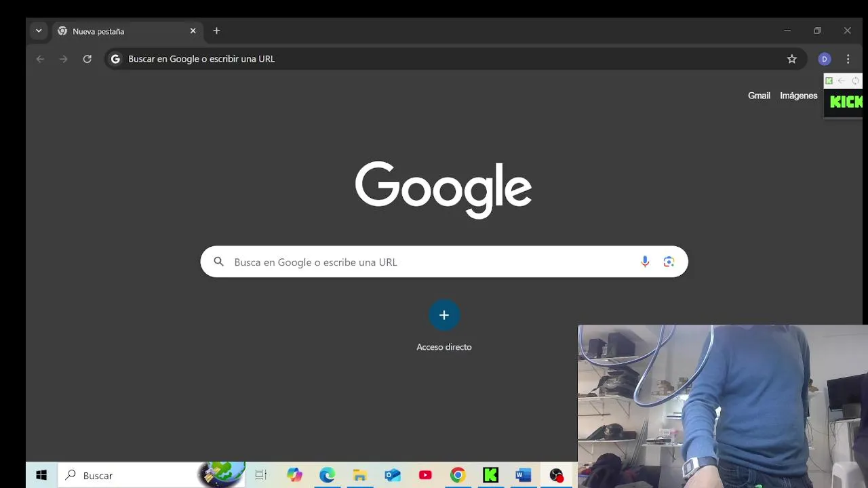868x488 pixels.
Task: Close the Chrome window
Action: (x=847, y=30)
